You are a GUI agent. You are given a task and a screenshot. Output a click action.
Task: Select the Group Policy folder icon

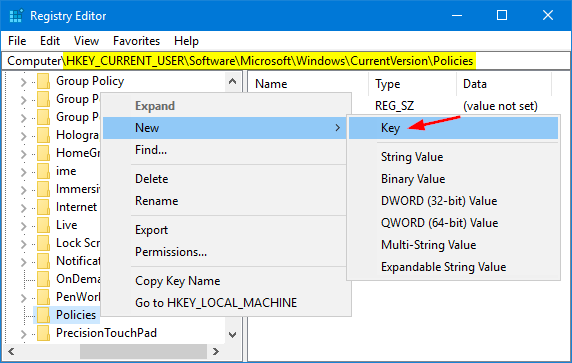(x=43, y=81)
